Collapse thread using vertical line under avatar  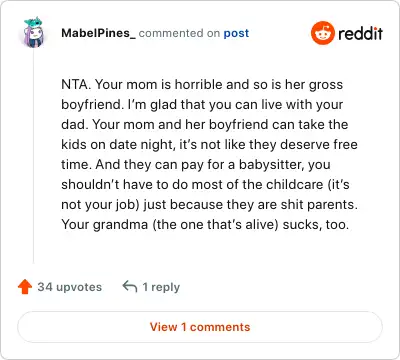click(33, 156)
